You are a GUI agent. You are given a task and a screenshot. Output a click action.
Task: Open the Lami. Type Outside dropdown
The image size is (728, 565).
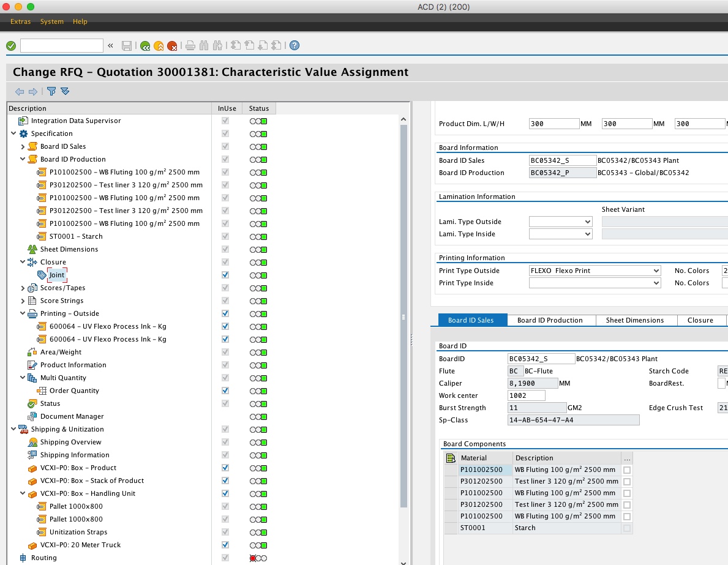click(x=588, y=222)
